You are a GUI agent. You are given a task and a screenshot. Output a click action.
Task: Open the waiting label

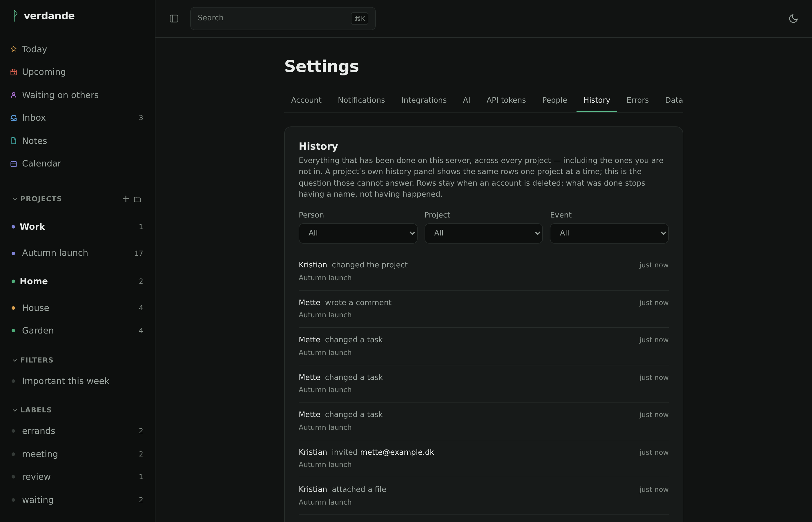77,500
